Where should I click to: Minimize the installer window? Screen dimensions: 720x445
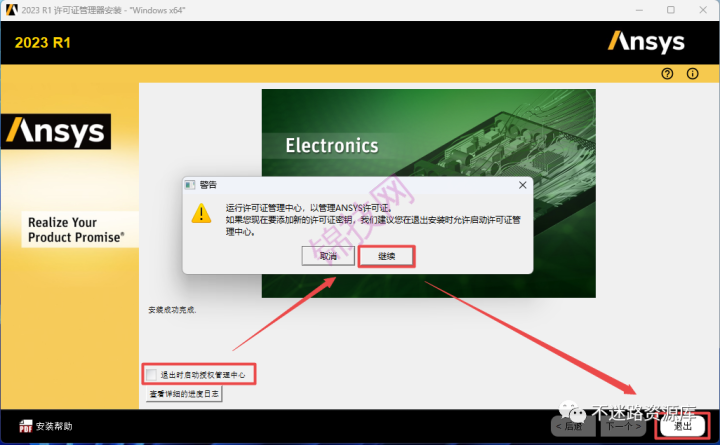pos(639,10)
